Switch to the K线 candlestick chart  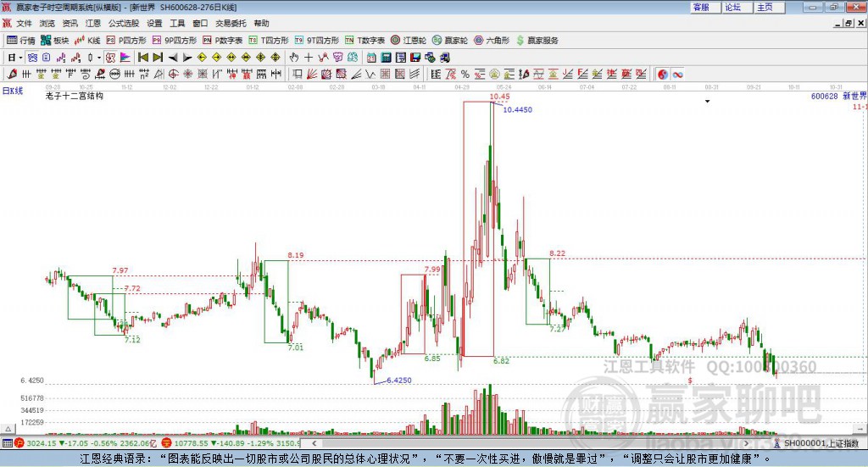[88, 40]
